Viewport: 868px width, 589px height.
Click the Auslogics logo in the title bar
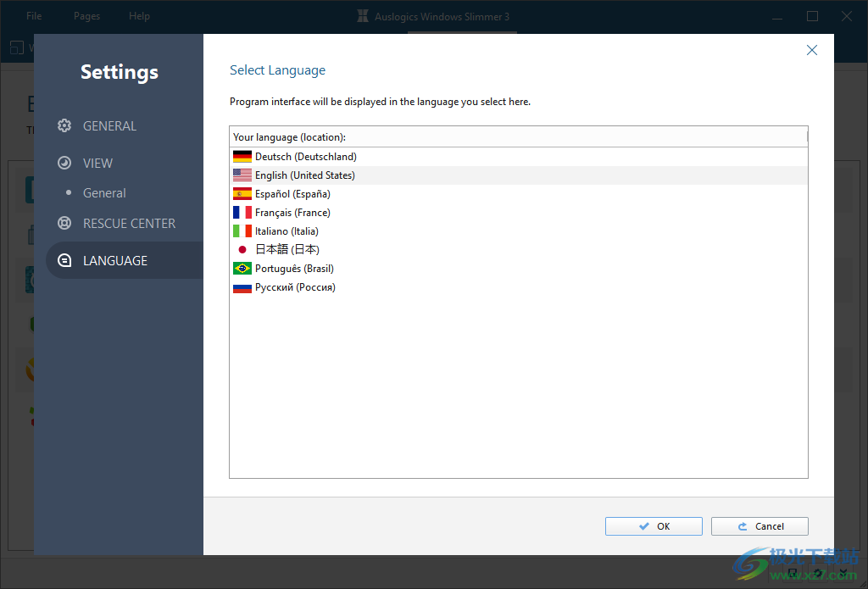[362, 15]
